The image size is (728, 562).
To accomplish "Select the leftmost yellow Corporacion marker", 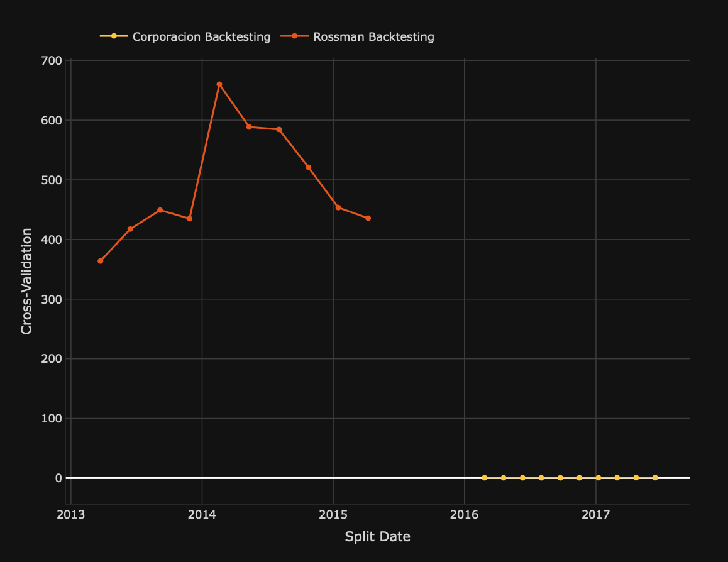I will 484,477.
